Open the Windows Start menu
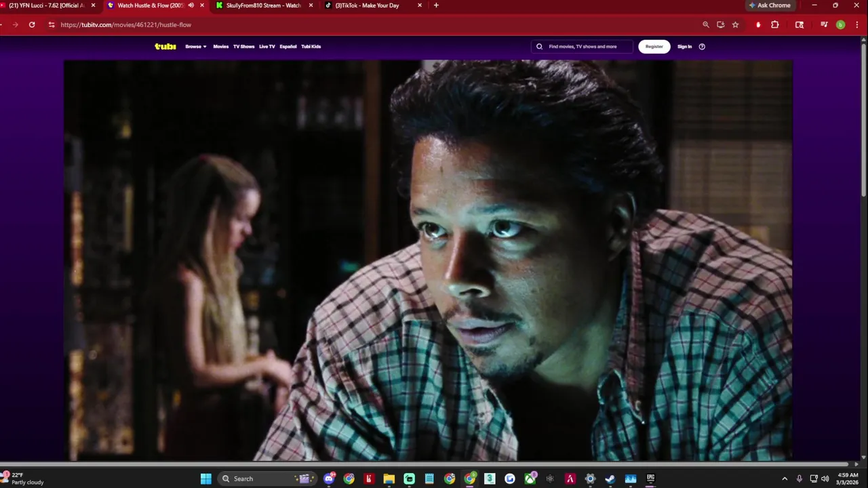This screenshot has height=488, width=868. click(206, 479)
